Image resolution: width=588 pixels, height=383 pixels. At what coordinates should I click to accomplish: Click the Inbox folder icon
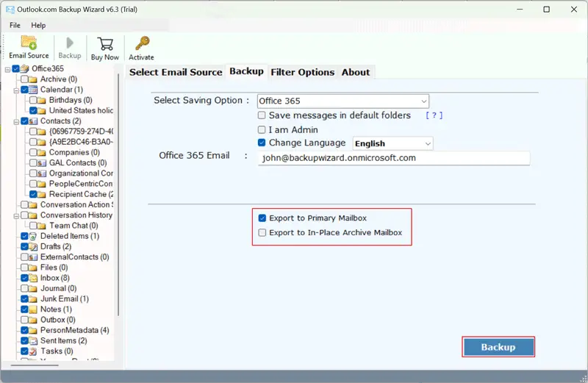tap(33, 278)
